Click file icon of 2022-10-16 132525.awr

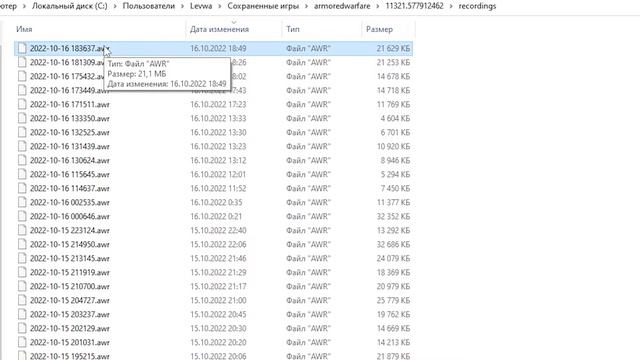point(22,132)
